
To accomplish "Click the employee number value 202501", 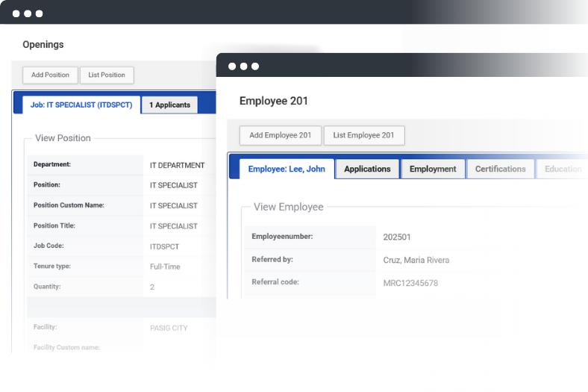I will coord(396,237).
